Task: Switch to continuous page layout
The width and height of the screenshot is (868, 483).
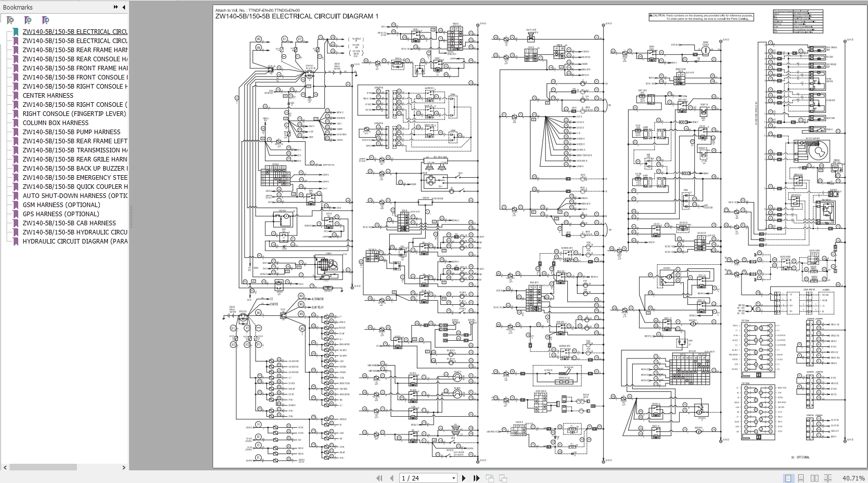Action: coord(801,478)
